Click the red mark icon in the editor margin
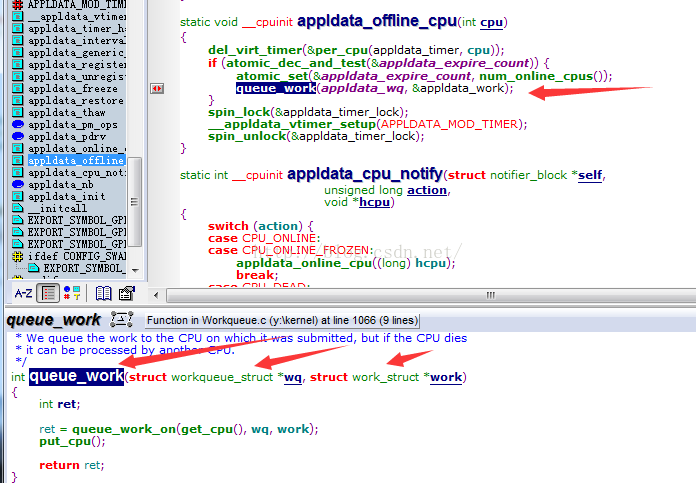Screen dimensions: 696x483 157,89
